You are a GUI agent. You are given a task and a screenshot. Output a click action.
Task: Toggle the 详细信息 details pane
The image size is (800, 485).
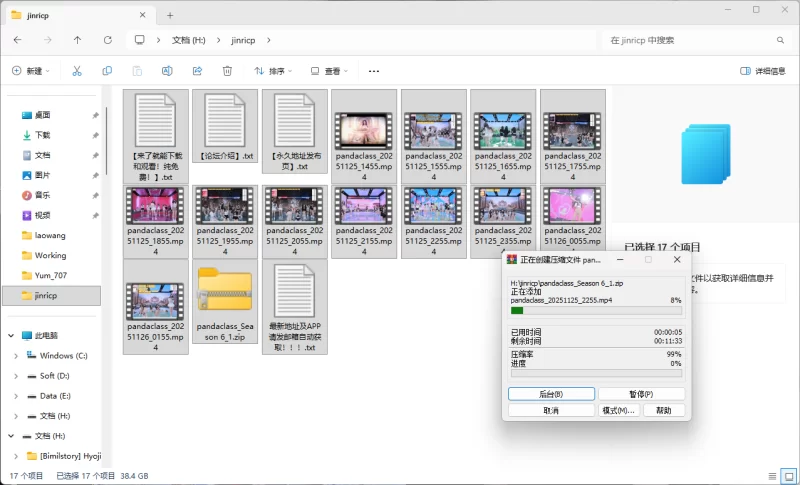pos(762,71)
